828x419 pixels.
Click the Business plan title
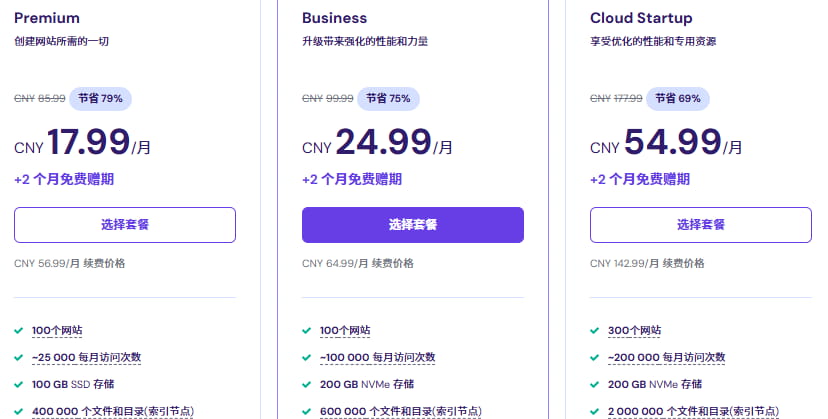(335, 18)
